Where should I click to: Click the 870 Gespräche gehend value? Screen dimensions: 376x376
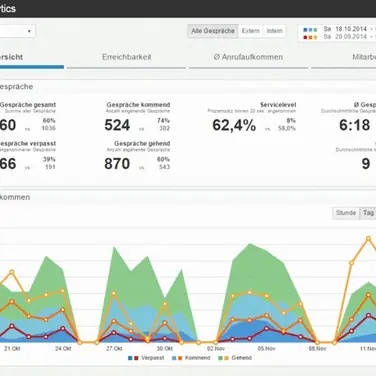point(117,164)
